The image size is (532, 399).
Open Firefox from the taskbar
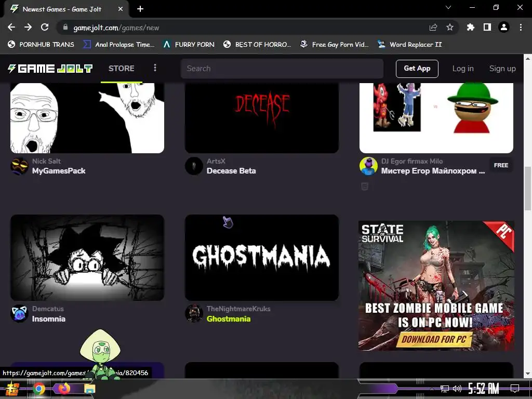[64, 388]
